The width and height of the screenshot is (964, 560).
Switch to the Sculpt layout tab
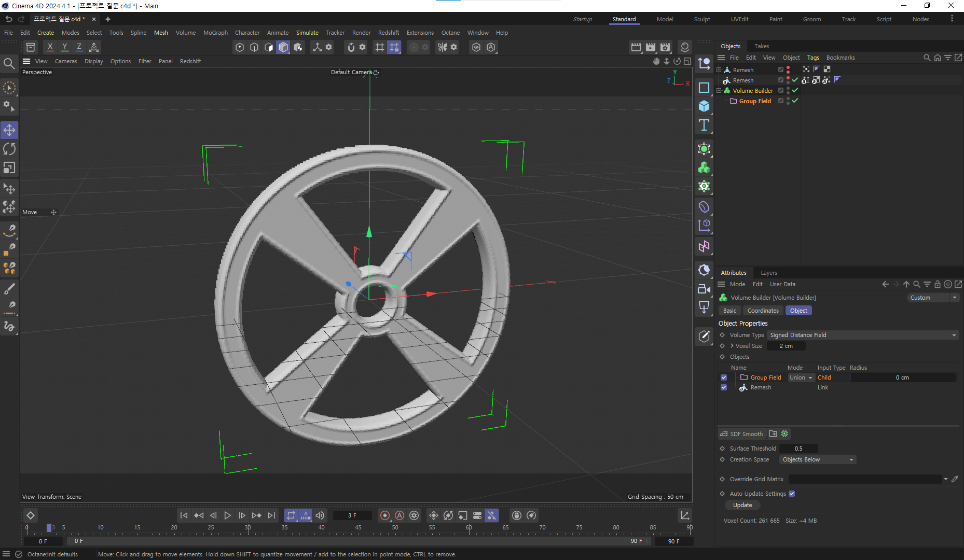702,19
